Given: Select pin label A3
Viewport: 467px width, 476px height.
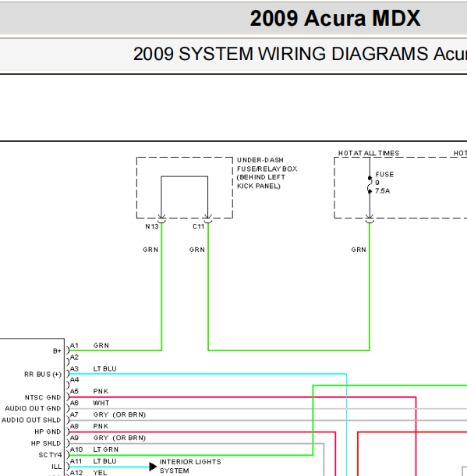Looking at the screenshot, I should click(x=74, y=368).
